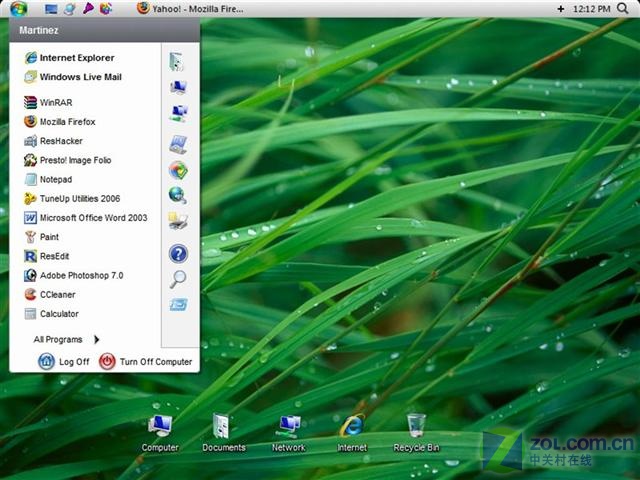The height and width of the screenshot is (480, 640).
Task: Select the Network desktop icon
Action: [x=289, y=433]
